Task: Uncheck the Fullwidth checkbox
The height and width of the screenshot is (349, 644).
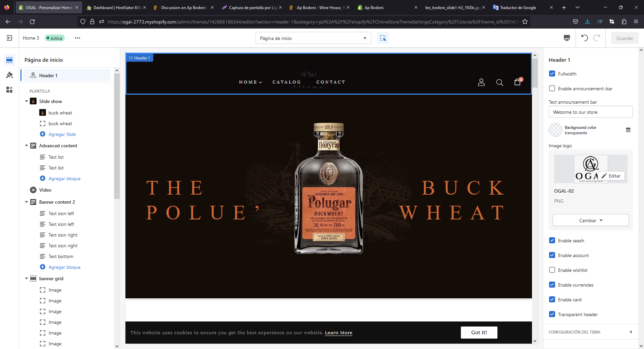Action: point(552,73)
